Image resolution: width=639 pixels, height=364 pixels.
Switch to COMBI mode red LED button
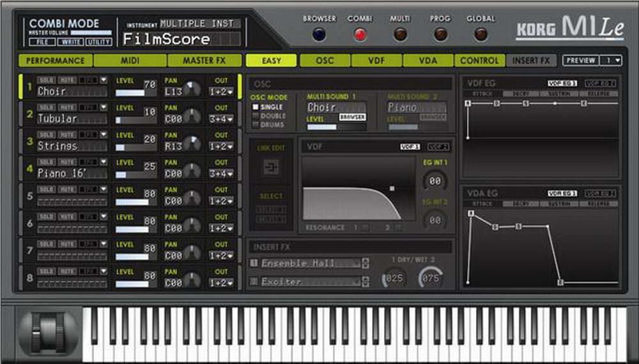coord(360,34)
